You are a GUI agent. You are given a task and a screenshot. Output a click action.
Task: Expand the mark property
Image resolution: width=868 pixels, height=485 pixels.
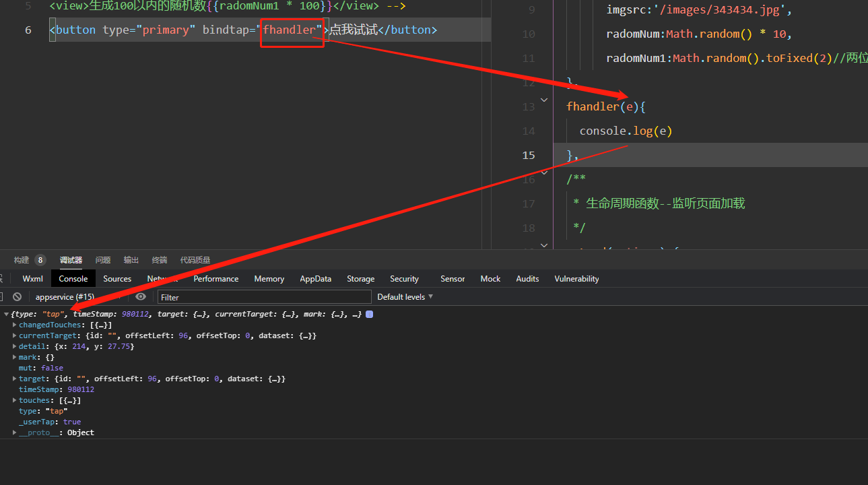14,358
